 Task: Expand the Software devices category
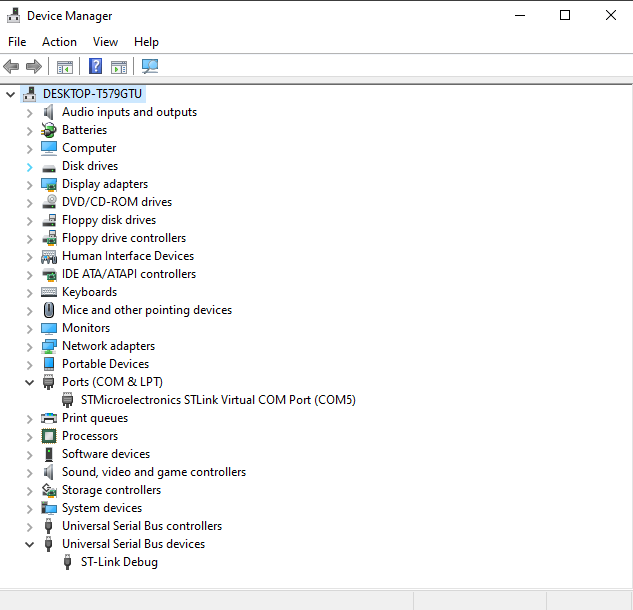point(29,455)
